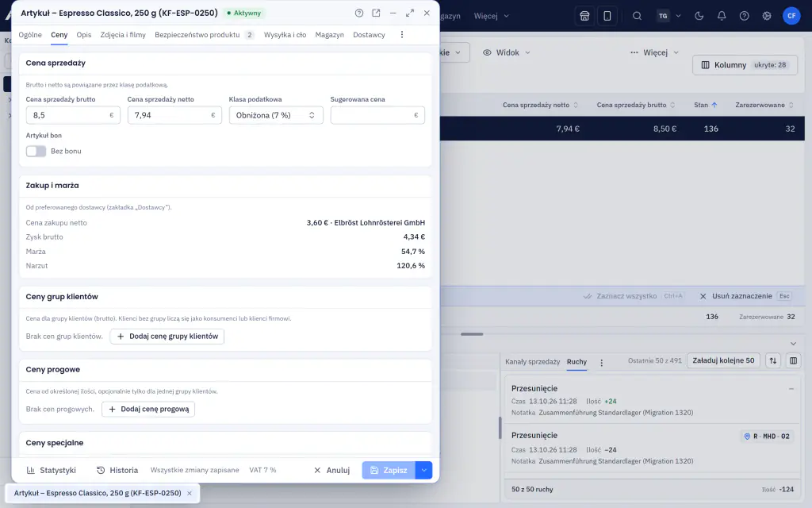This screenshot has width=812, height=508.
Task: Open the Widok dropdown
Action: point(507,52)
